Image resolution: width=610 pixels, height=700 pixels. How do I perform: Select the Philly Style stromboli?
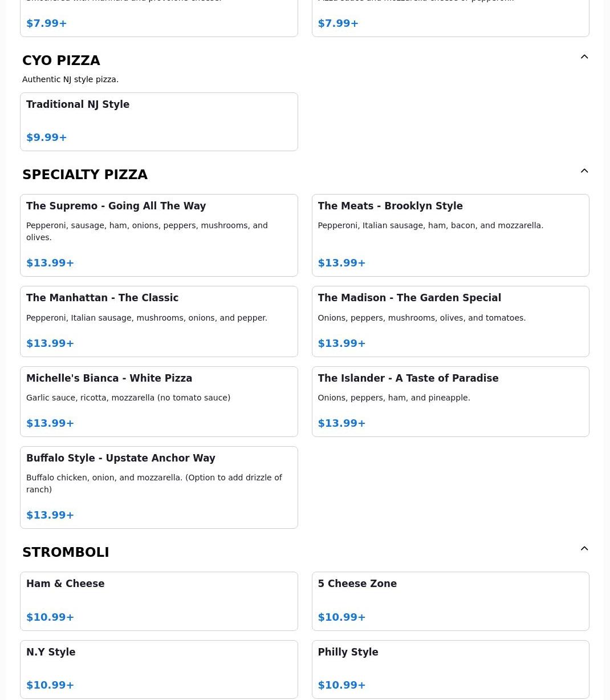(450, 670)
